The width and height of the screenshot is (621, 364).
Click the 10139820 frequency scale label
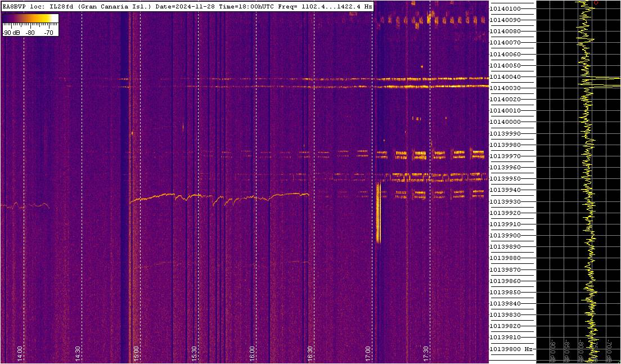[505, 326]
